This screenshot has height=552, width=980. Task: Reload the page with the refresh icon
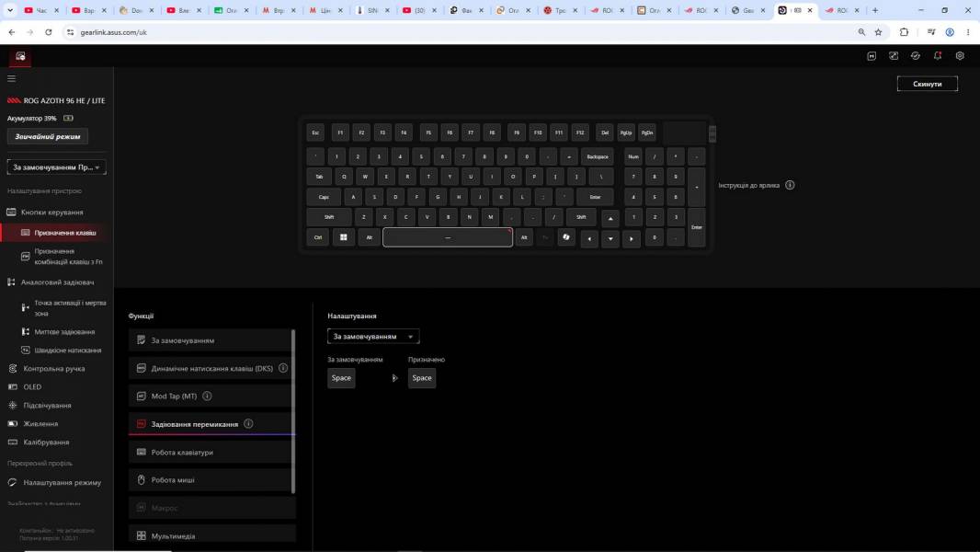pyautogui.click(x=48, y=32)
